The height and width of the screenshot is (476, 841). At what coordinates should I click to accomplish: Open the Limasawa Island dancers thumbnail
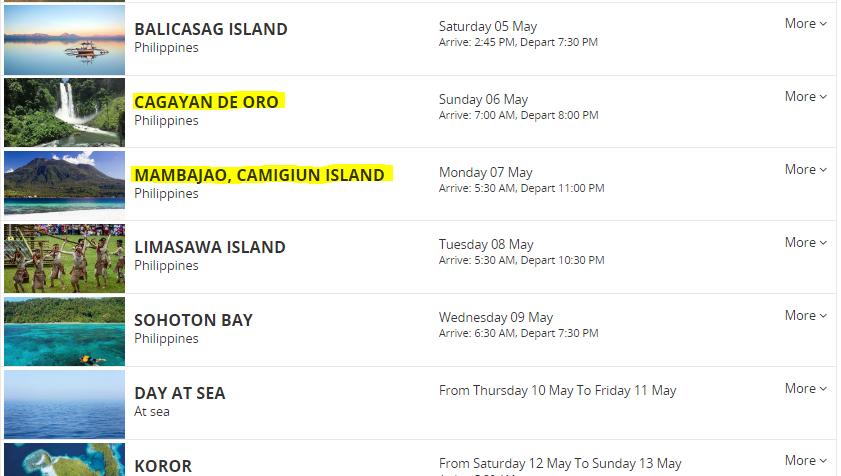coord(64,259)
